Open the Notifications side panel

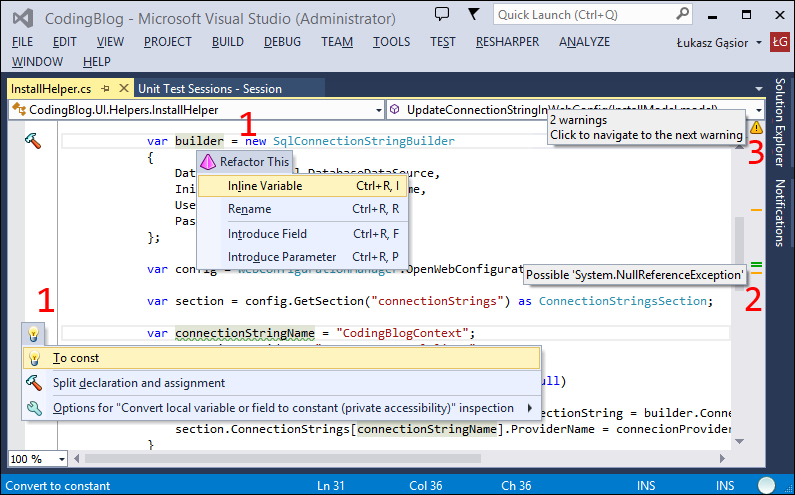pos(780,213)
